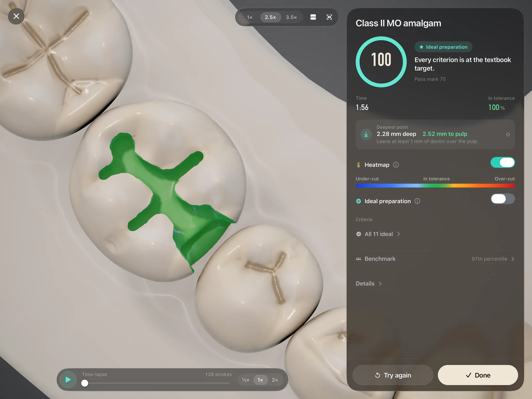Set zoom level to 1×
This screenshot has width=532, height=399.
(x=249, y=17)
